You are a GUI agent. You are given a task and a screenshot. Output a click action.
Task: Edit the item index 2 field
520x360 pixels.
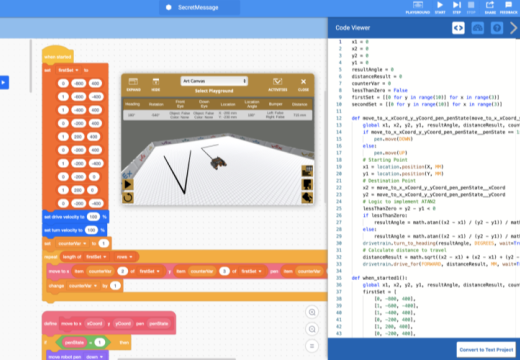(x=123, y=271)
